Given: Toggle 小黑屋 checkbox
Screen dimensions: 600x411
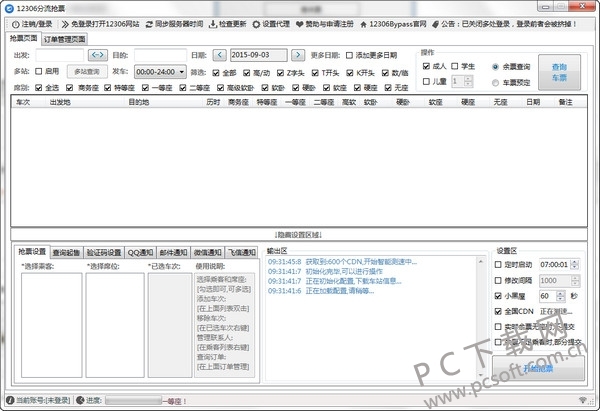Looking at the screenshot, I should click(x=498, y=296).
